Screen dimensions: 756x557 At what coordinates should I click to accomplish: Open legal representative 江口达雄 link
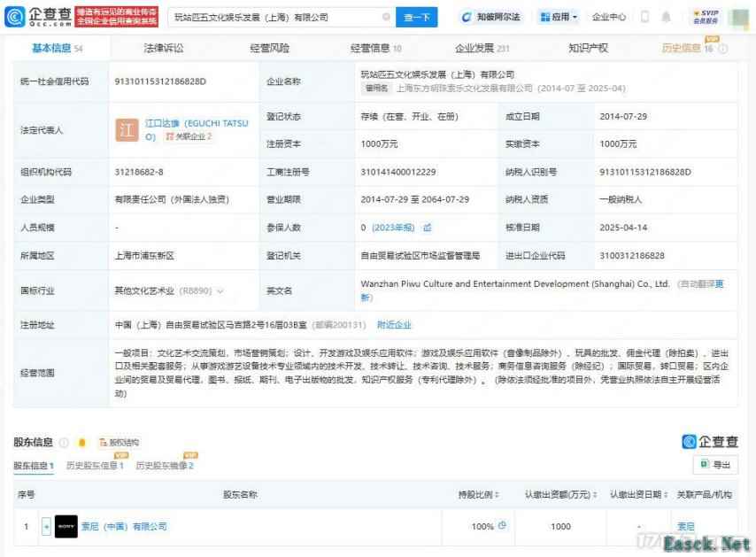pyautogui.click(x=197, y=129)
